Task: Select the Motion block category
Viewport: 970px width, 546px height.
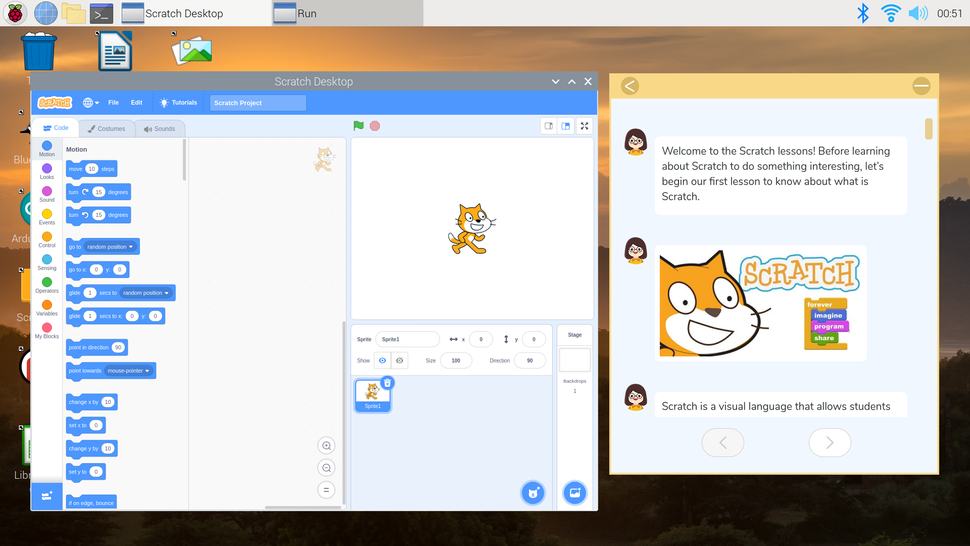Action: click(47, 148)
